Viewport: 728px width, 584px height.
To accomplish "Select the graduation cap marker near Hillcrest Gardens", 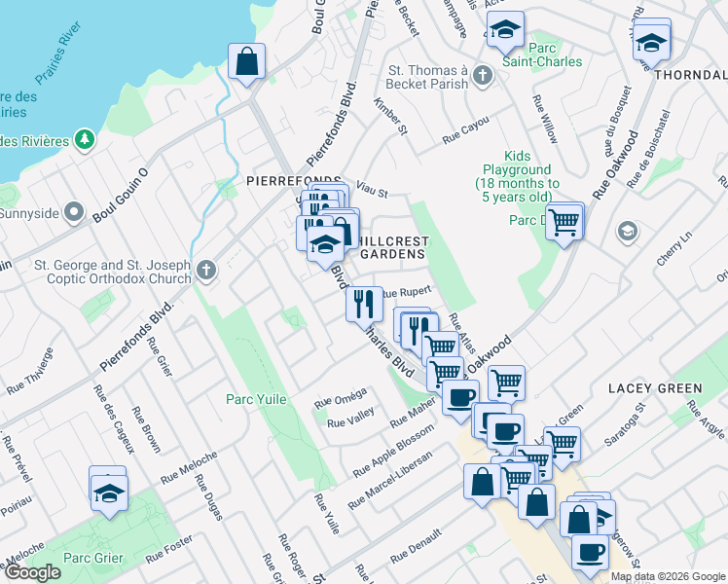I will (325, 245).
